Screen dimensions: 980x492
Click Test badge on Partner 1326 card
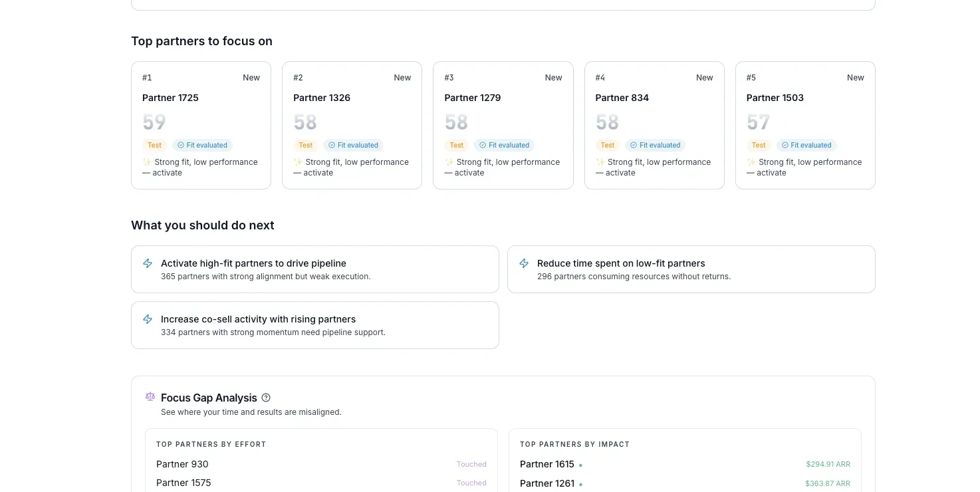(305, 145)
